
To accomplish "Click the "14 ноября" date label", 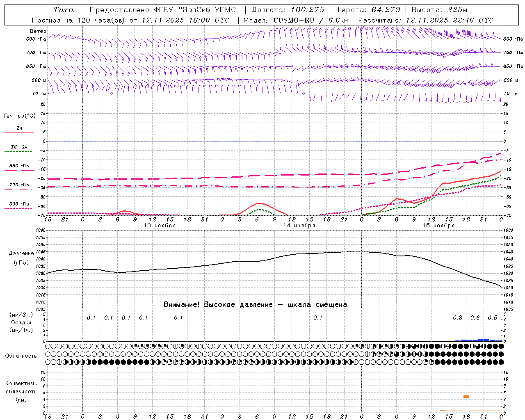I will (x=299, y=226).
